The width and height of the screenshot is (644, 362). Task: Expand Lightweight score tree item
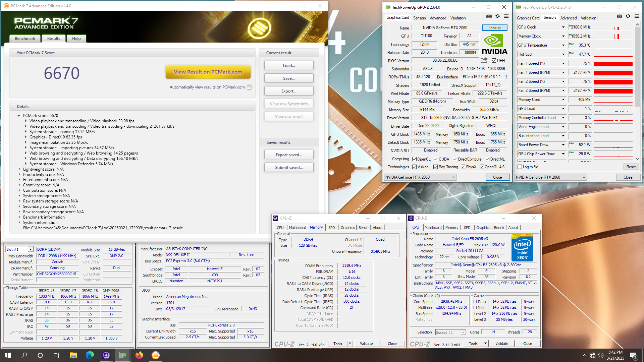click(x=19, y=169)
